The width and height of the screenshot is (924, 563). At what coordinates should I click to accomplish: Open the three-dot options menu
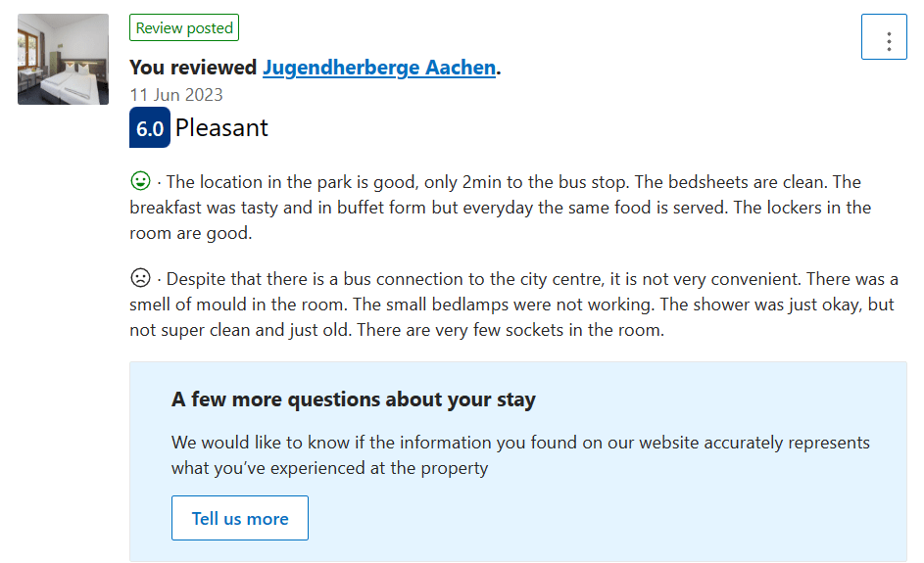(884, 37)
